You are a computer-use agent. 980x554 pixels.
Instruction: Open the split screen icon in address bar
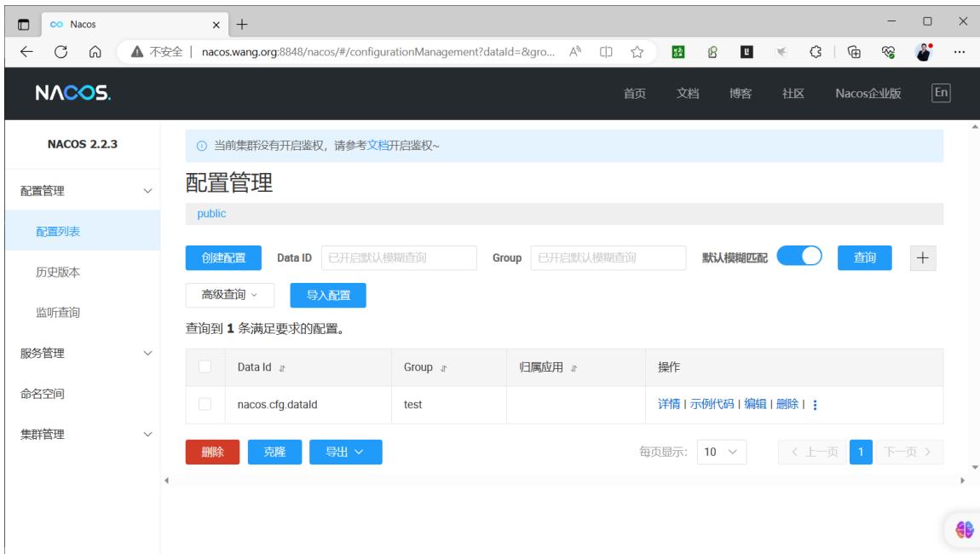606,52
